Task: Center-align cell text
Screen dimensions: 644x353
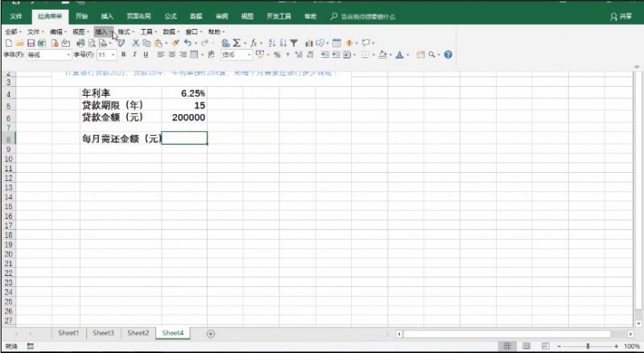Action: [x=172, y=55]
